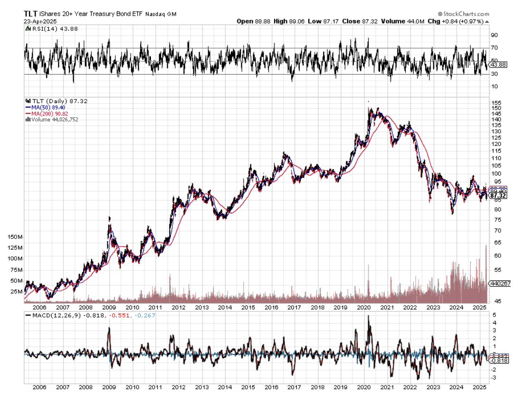Click the candlestick icon beside TLT (Daily)
The image size is (532, 403).
pyautogui.click(x=28, y=101)
